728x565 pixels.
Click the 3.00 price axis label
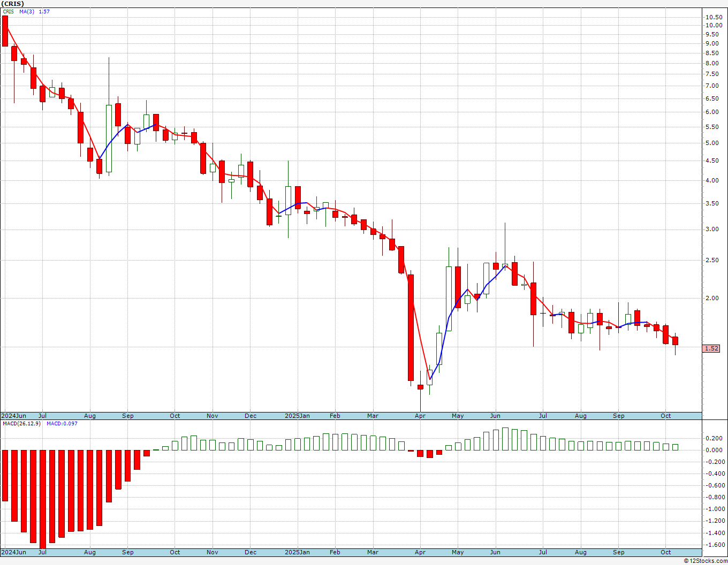pos(712,229)
